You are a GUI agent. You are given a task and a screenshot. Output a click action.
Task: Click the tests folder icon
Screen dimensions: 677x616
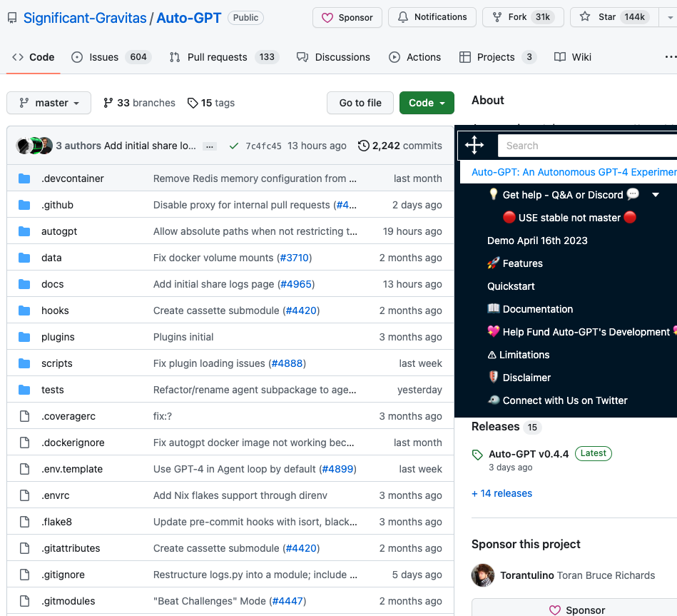24,390
